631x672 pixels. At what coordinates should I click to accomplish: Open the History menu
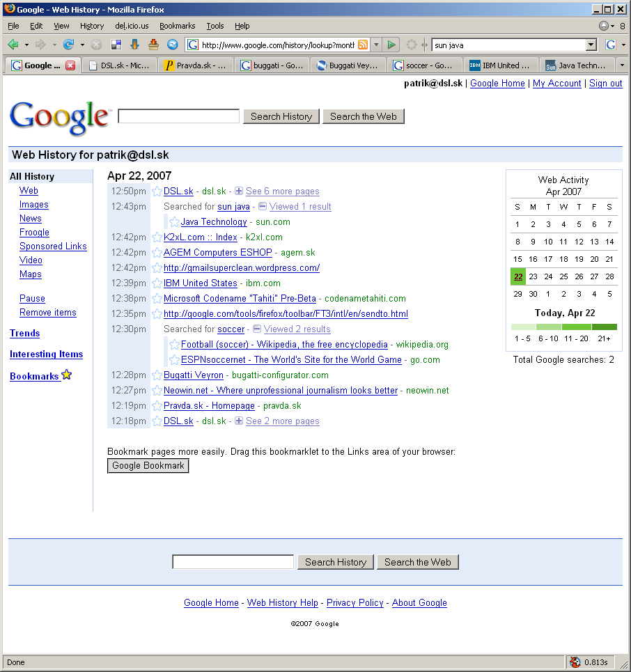tap(92, 26)
